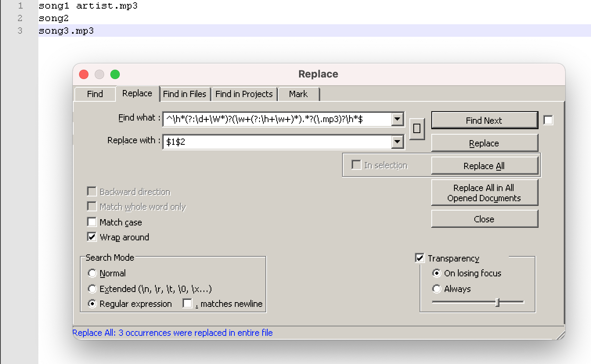Expand the Find what history dropdown
This screenshot has width=591, height=364.
(398, 119)
